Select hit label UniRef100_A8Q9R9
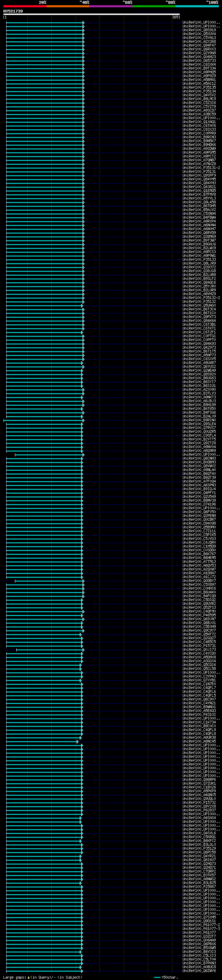The height and width of the screenshot is (980, 222). [x=199, y=451]
